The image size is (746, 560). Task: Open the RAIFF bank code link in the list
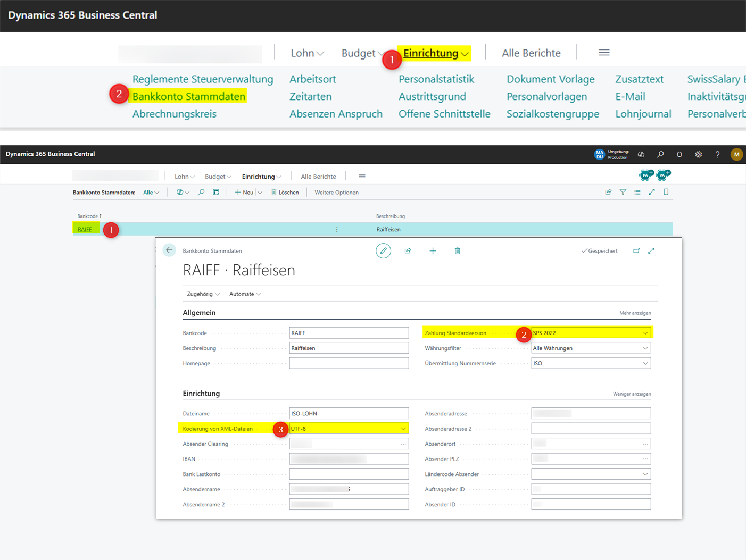[85, 230]
